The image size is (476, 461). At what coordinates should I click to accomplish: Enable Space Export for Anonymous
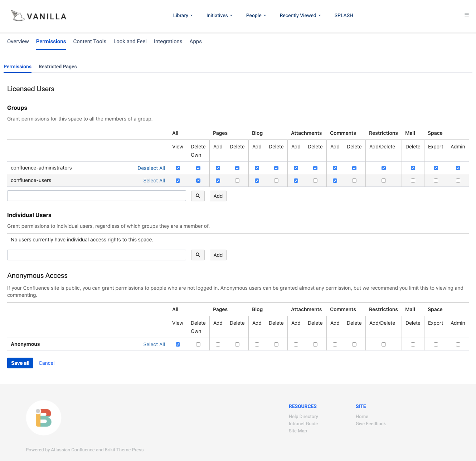(x=436, y=344)
